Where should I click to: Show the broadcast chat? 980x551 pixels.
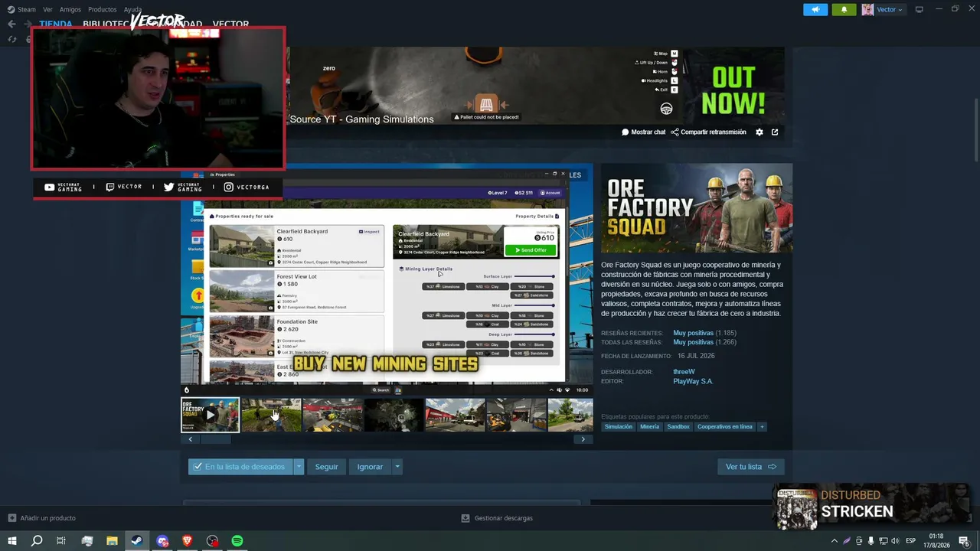click(643, 132)
